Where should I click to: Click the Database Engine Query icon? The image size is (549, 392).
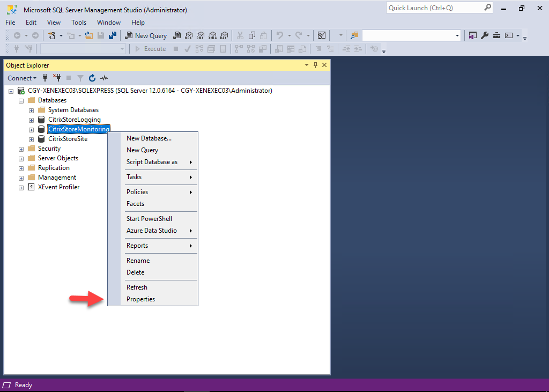click(x=177, y=36)
